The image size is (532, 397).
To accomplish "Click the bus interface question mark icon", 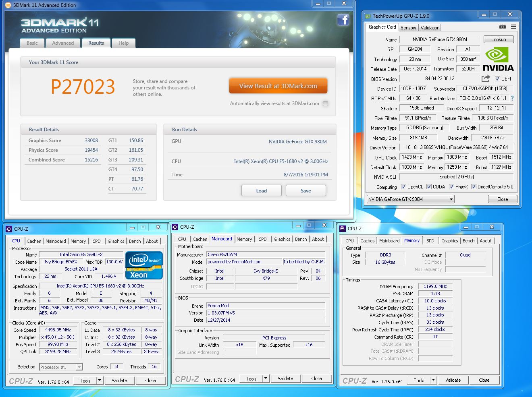I will 512,98.
